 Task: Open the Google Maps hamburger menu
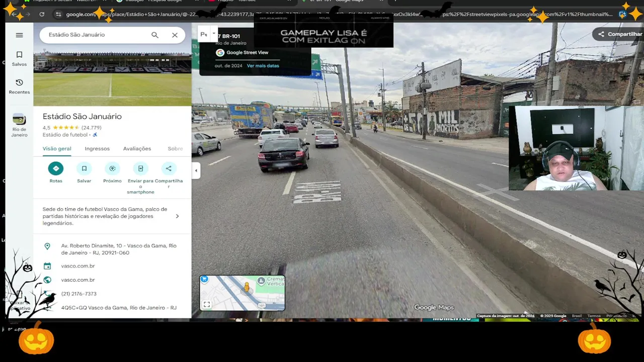19,35
